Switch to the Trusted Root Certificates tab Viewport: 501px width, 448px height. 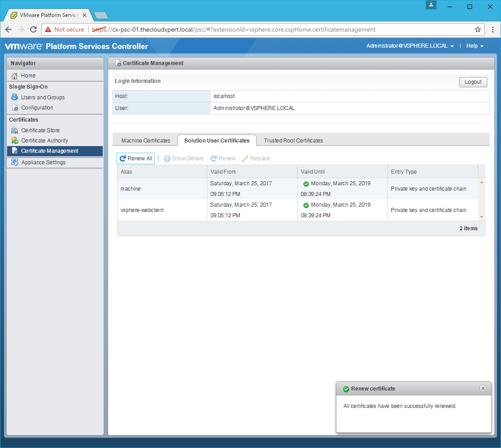pos(293,140)
